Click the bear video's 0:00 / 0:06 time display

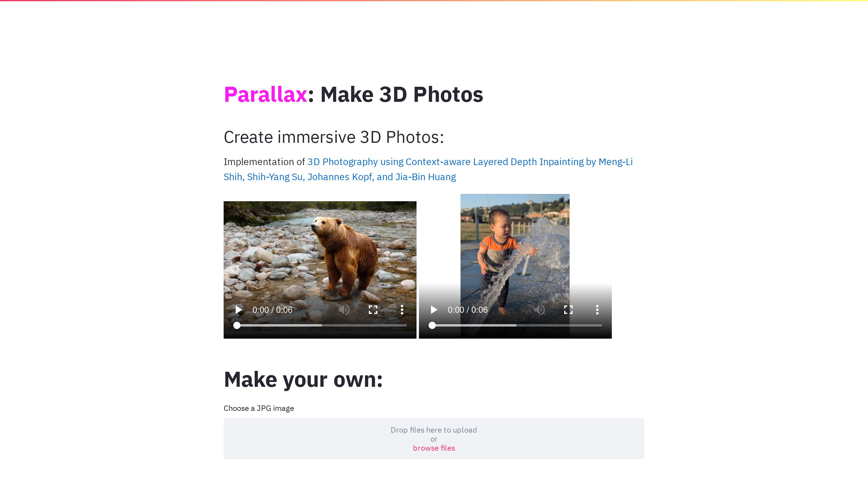tap(272, 310)
